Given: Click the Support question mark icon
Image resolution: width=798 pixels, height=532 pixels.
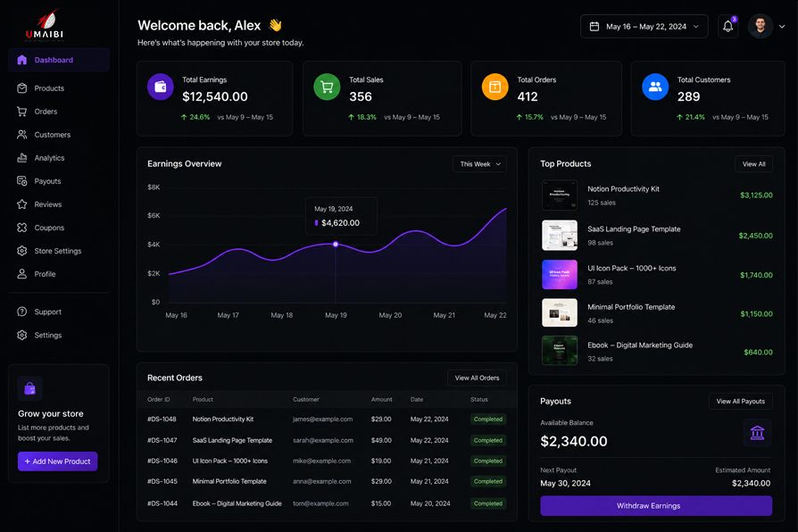Looking at the screenshot, I should (22, 312).
